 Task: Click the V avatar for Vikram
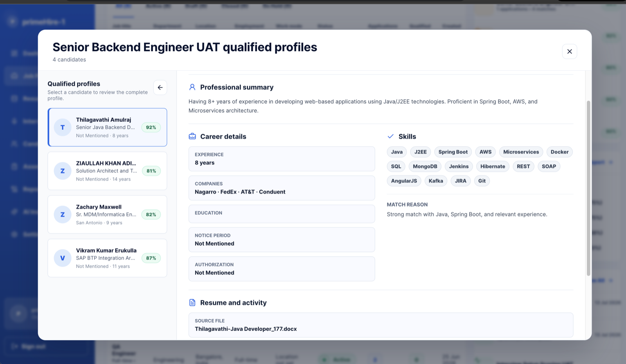point(63,258)
